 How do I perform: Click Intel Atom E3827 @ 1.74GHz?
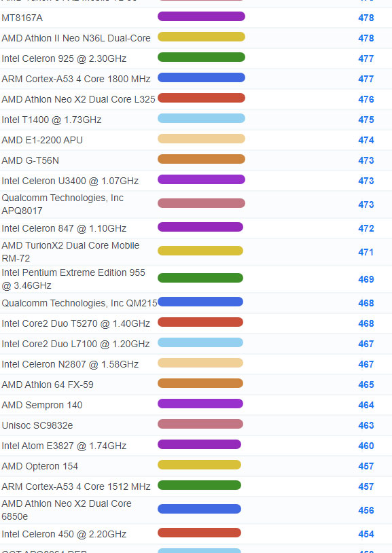coord(64,446)
